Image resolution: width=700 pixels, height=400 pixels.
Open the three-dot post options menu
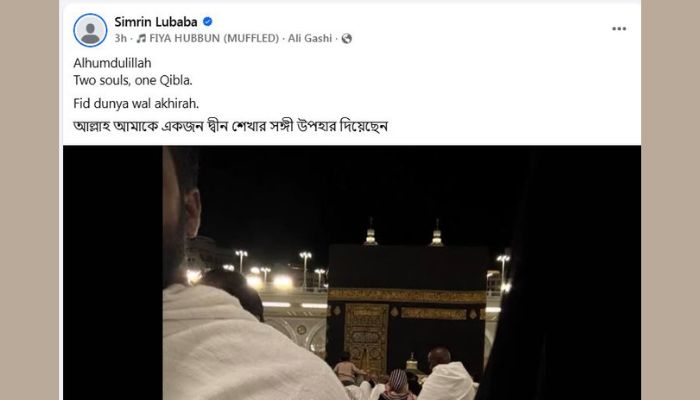(619, 29)
